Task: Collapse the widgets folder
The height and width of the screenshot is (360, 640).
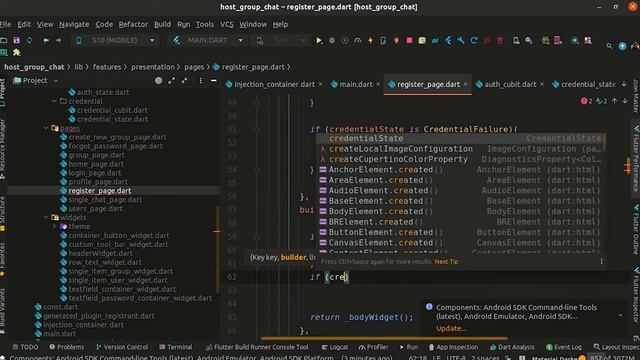Action: pyautogui.click(x=46, y=217)
